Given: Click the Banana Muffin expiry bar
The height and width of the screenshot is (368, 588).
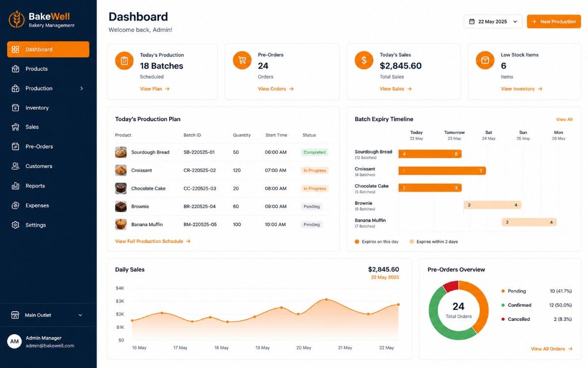Looking at the screenshot, I should click(529, 222).
